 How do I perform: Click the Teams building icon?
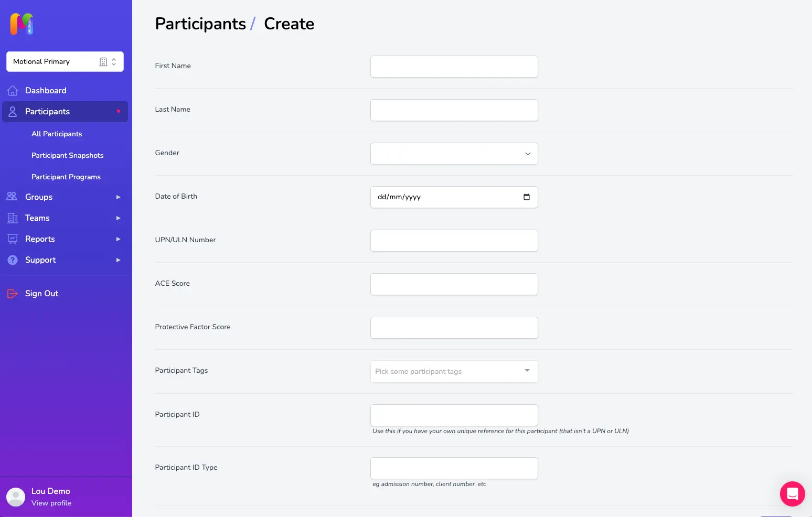click(x=13, y=218)
